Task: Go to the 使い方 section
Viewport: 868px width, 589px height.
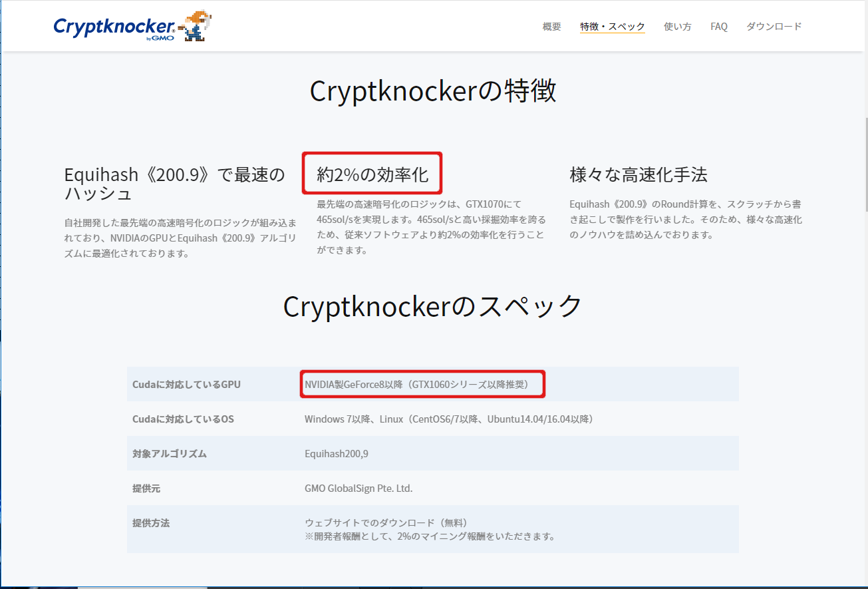Action: (x=677, y=27)
